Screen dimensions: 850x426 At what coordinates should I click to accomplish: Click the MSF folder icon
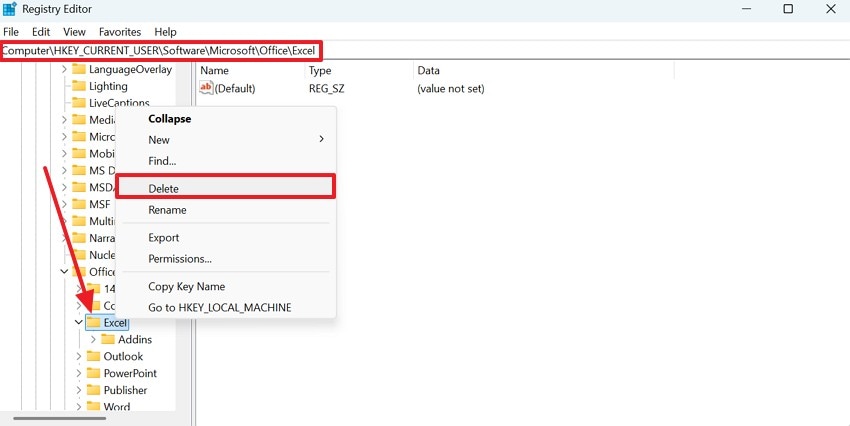(79, 204)
